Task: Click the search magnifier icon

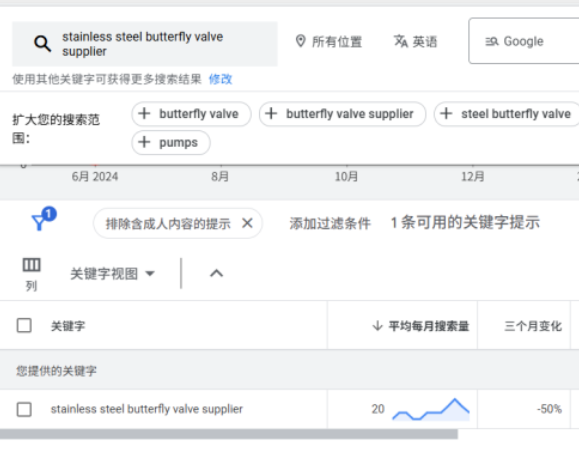Action: [x=42, y=44]
